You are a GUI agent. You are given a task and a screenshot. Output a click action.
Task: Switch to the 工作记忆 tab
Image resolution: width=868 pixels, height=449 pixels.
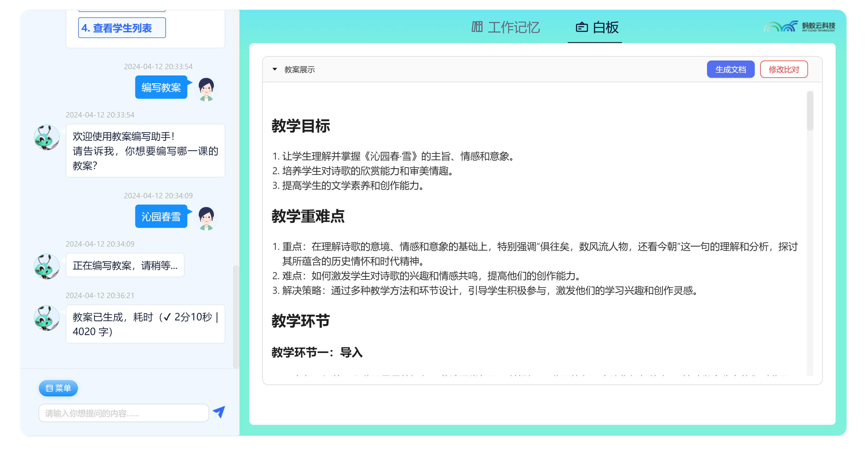(506, 27)
